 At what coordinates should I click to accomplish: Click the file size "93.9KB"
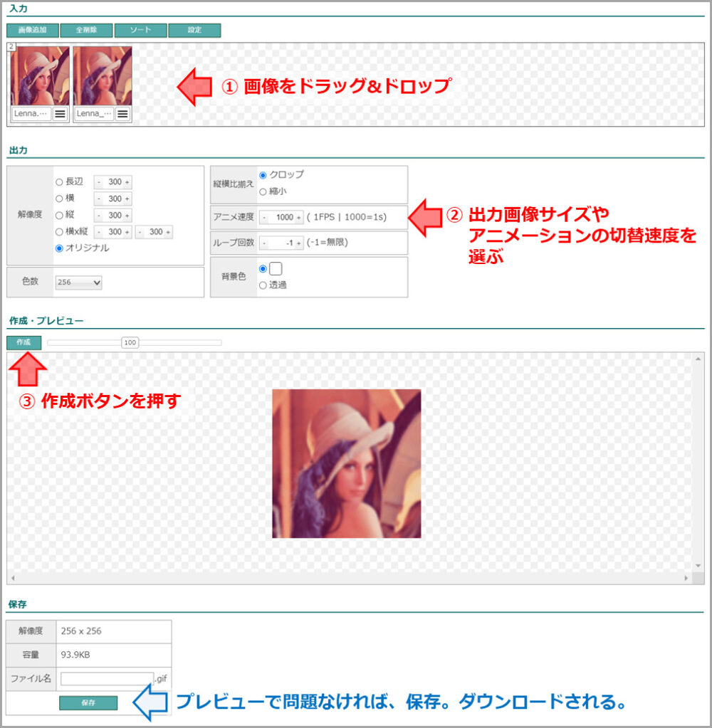[x=75, y=655]
